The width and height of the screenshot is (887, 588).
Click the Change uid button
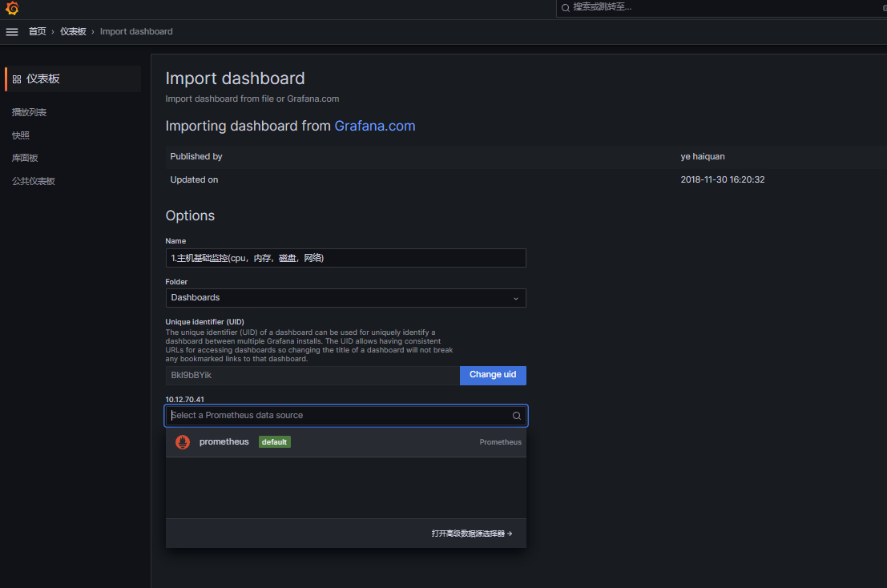(493, 376)
